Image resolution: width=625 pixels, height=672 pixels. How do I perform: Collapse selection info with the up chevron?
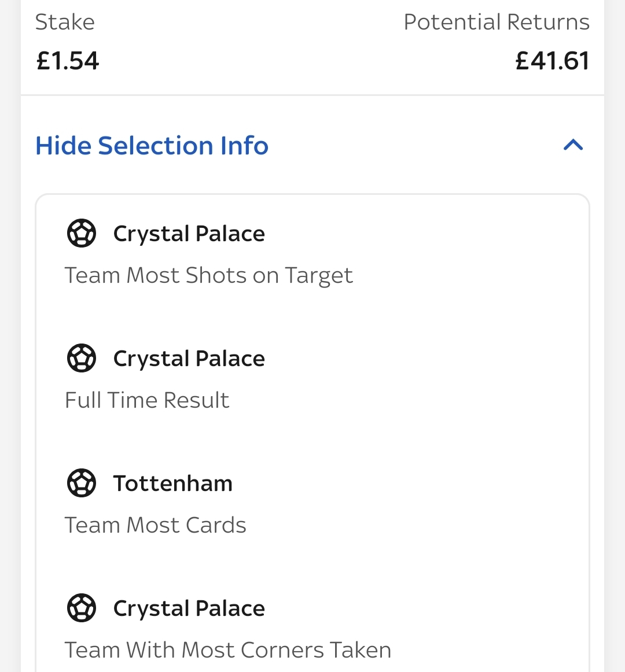pos(573,145)
